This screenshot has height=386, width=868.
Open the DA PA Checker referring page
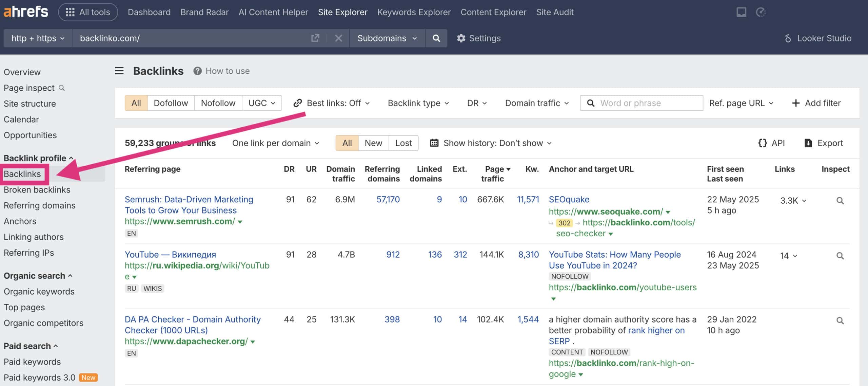click(x=193, y=325)
